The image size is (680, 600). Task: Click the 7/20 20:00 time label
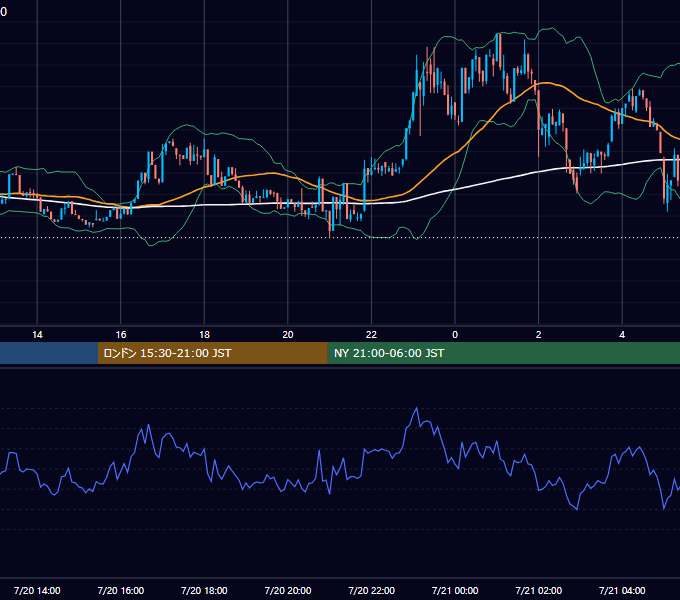pos(288,590)
